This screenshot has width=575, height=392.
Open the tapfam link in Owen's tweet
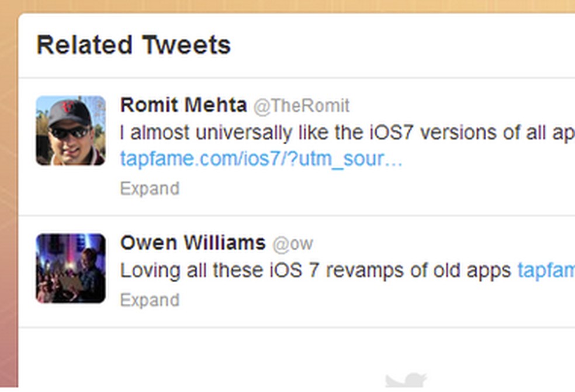(x=546, y=270)
